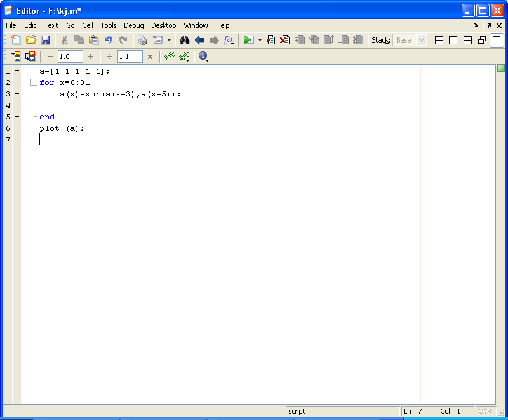Open the Cell menu

click(88, 25)
